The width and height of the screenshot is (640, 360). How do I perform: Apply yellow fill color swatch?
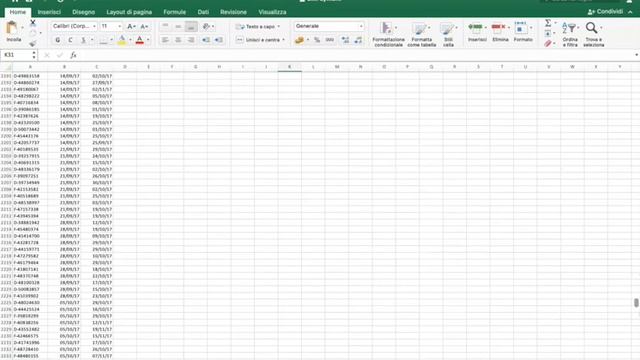(122, 40)
